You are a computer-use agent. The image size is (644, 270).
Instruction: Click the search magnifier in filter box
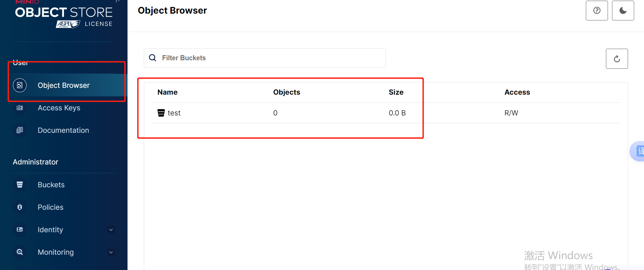click(153, 58)
